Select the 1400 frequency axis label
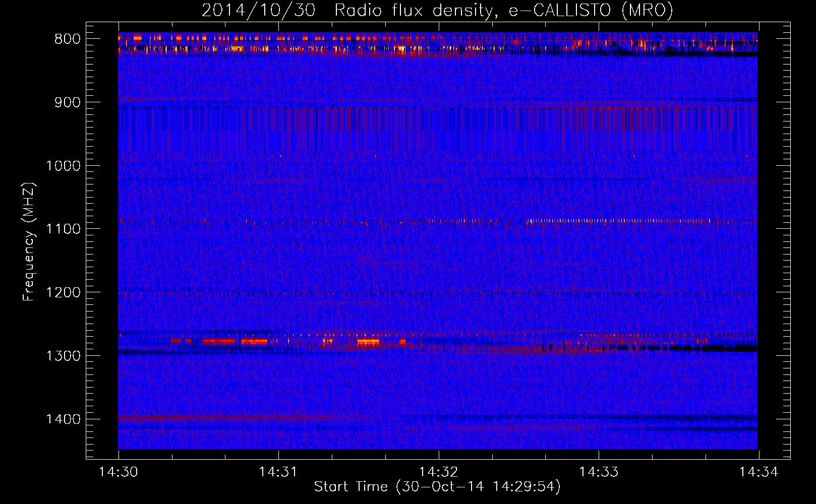Viewport: 816px width, 504px height. pyautogui.click(x=63, y=419)
